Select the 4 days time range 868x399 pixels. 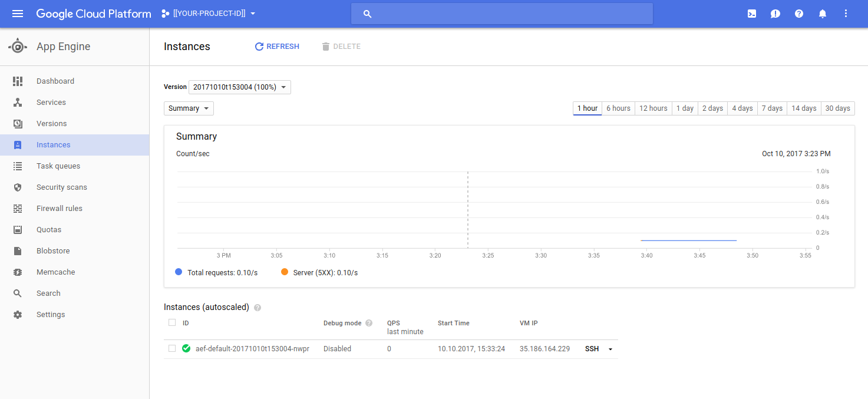point(742,108)
